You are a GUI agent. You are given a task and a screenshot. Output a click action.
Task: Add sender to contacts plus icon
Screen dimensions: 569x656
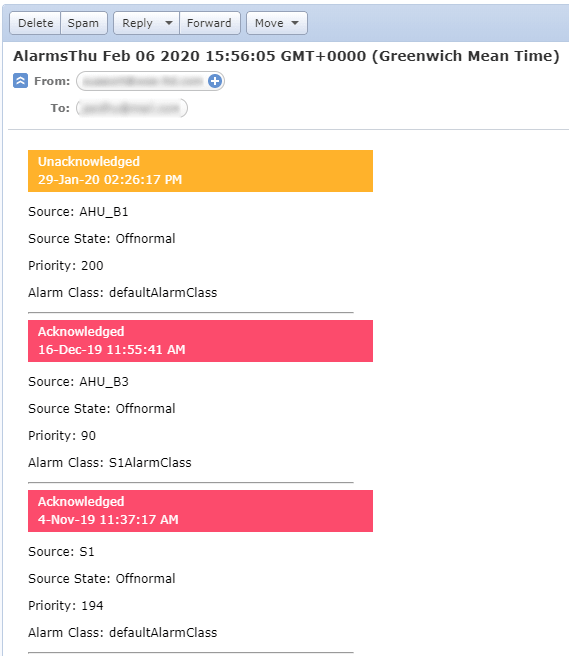coord(215,81)
